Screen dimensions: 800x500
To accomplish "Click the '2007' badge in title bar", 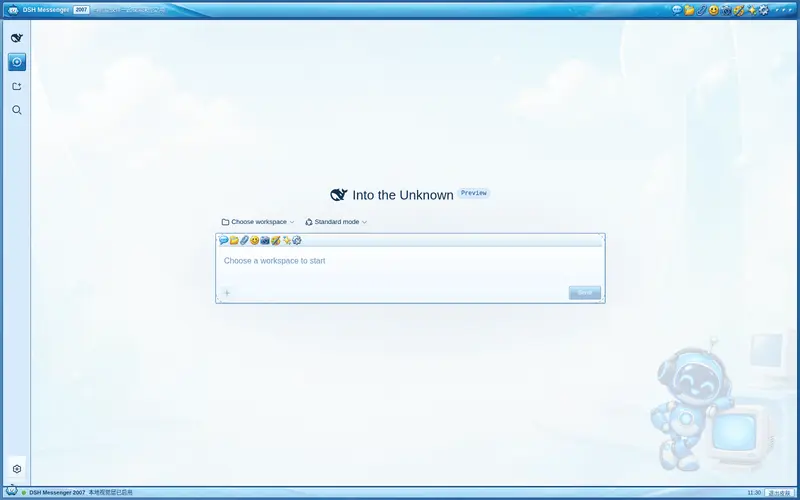I will click(x=81, y=10).
